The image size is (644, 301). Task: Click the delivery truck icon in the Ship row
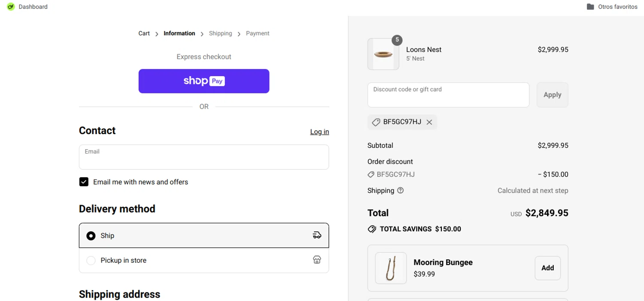coord(317,235)
